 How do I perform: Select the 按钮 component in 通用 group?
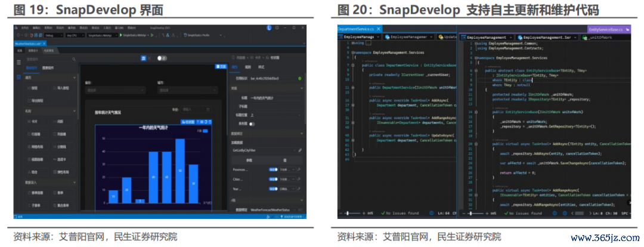pos(36,88)
